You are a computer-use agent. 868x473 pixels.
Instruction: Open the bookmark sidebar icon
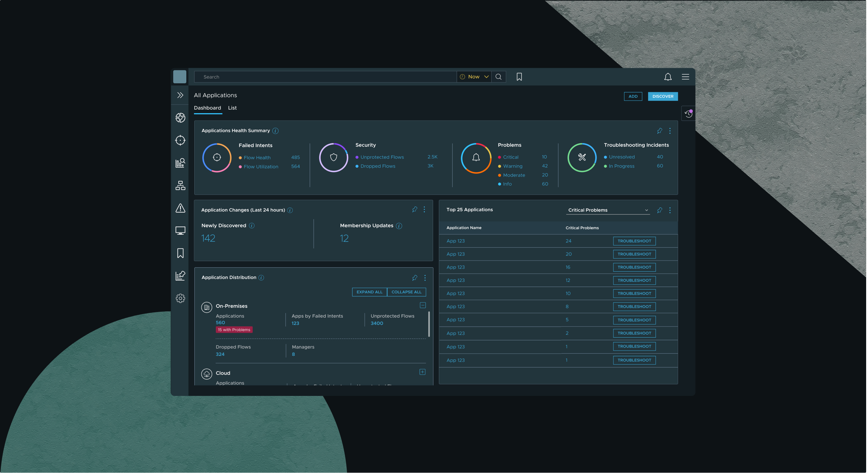coord(180,253)
